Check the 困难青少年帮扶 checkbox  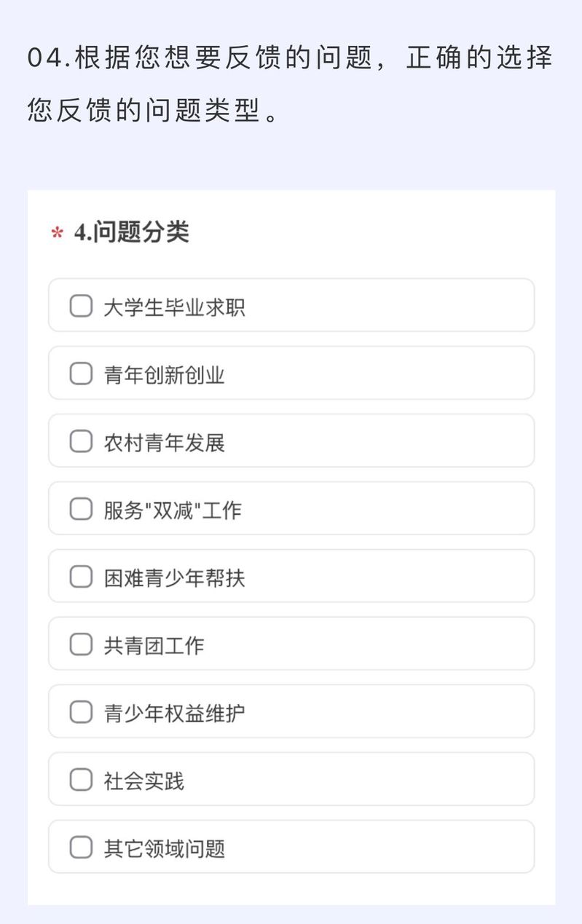click(x=81, y=577)
